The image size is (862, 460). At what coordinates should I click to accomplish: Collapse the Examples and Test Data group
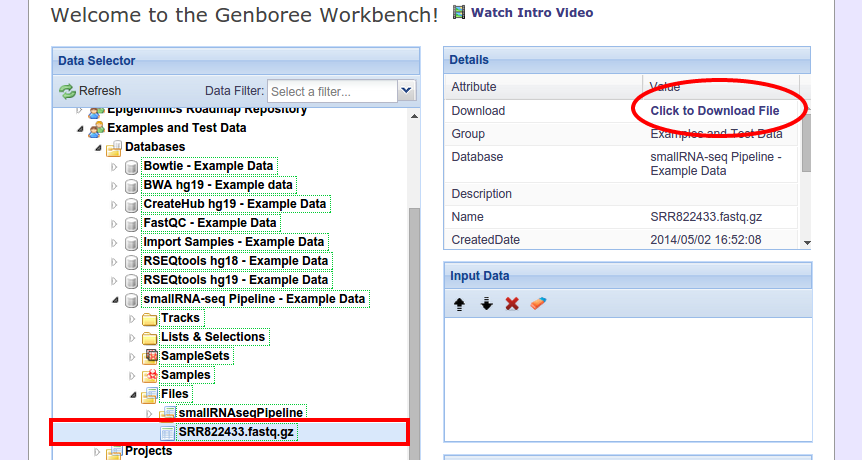point(80,128)
